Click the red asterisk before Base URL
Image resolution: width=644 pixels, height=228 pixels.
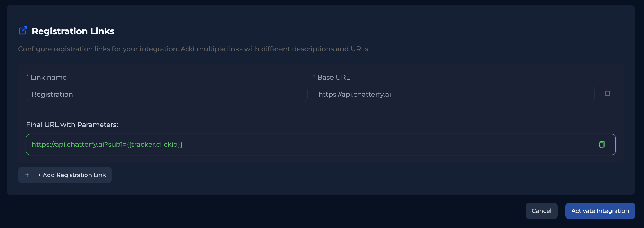[x=314, y=76]
